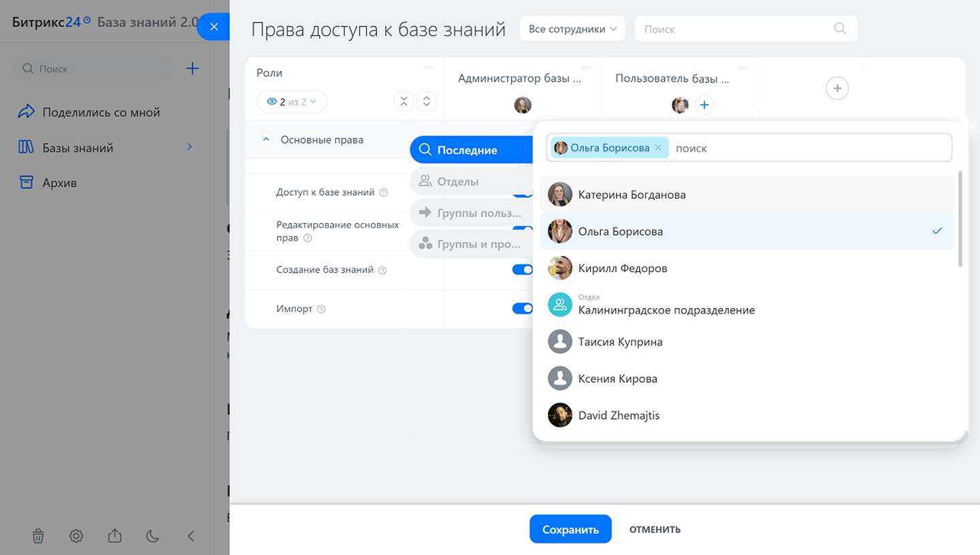The image size is (980, 555).
Task: Select the "Отделы" tab
Action: [x=472, y=182]
